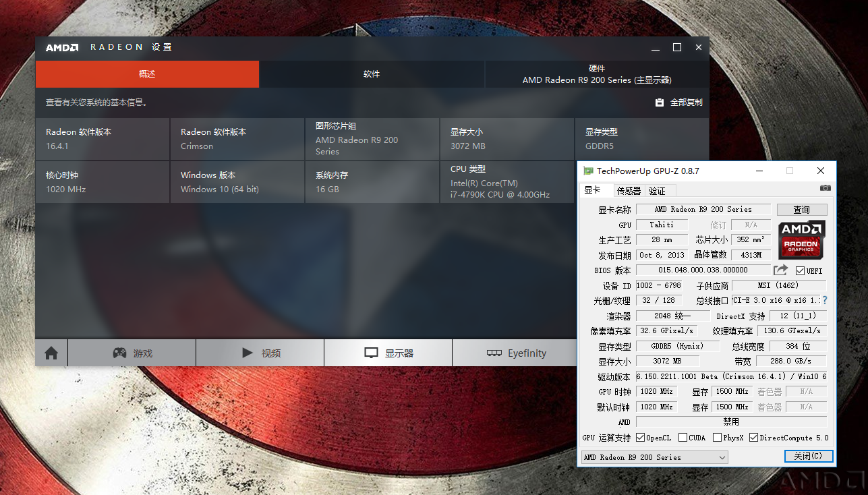Click the 2048 统一 shaders field
This screenshot has height=495, width=868.
pyautogui.click(x=672, y=316)
